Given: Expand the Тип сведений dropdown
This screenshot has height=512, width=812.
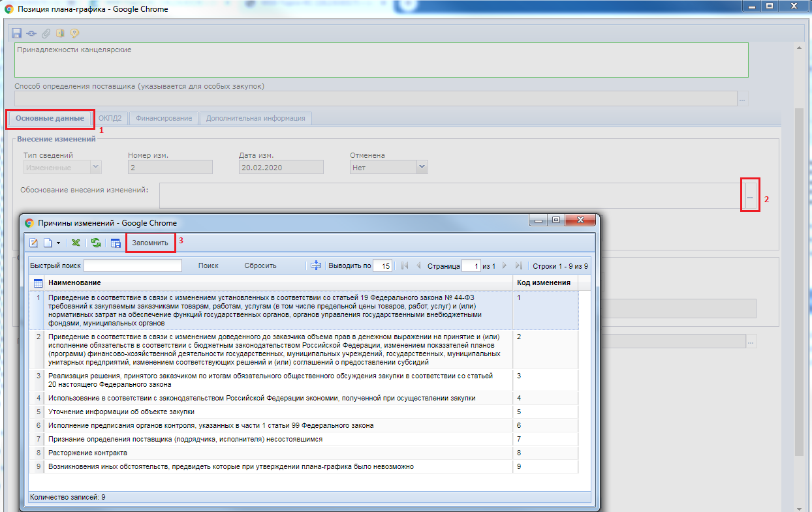Looking at the screenshot, I should tap(96, 168).
